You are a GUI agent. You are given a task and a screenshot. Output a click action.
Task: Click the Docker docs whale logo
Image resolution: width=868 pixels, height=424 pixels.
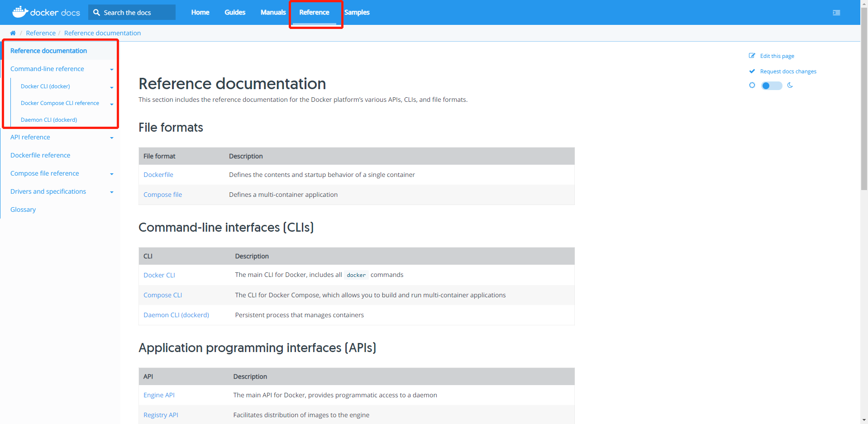coord(20,12)
